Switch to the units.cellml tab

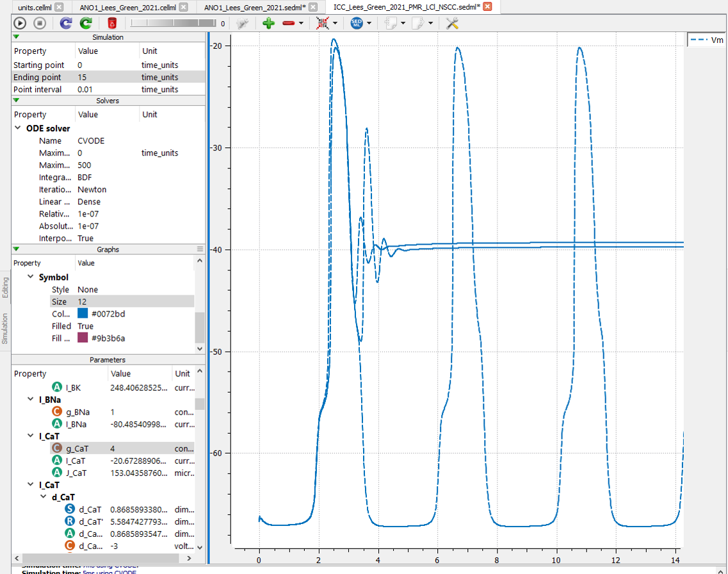pos(34,7)
